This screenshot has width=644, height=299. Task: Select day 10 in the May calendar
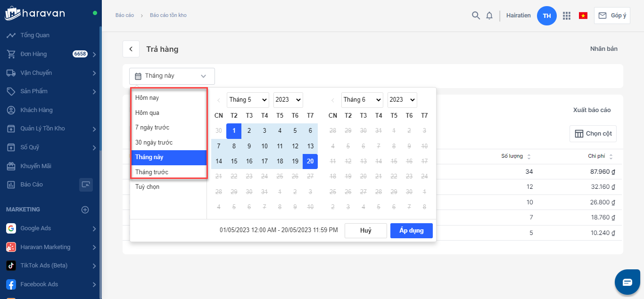coord(264,146)
